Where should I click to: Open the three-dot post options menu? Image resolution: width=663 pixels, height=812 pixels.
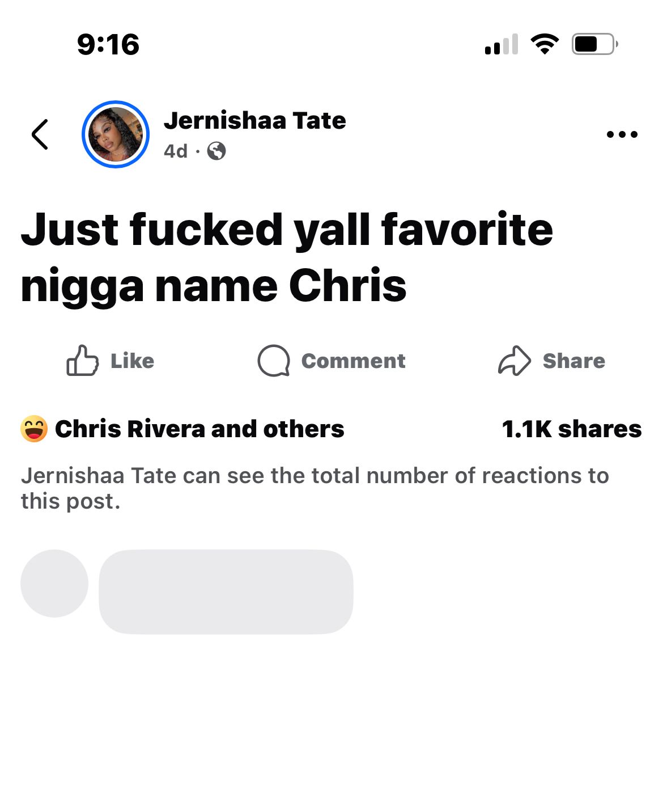[x=622, y=134]
